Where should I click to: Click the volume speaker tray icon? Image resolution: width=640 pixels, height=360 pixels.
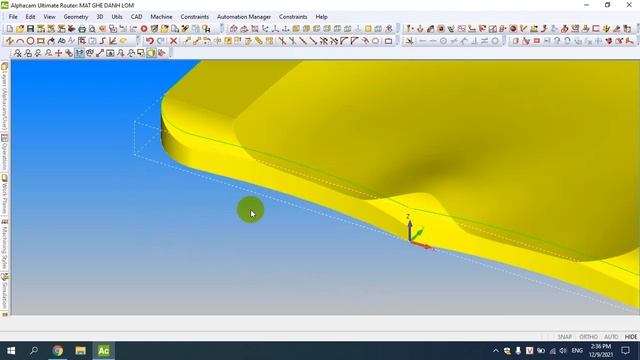click(563, 351)
